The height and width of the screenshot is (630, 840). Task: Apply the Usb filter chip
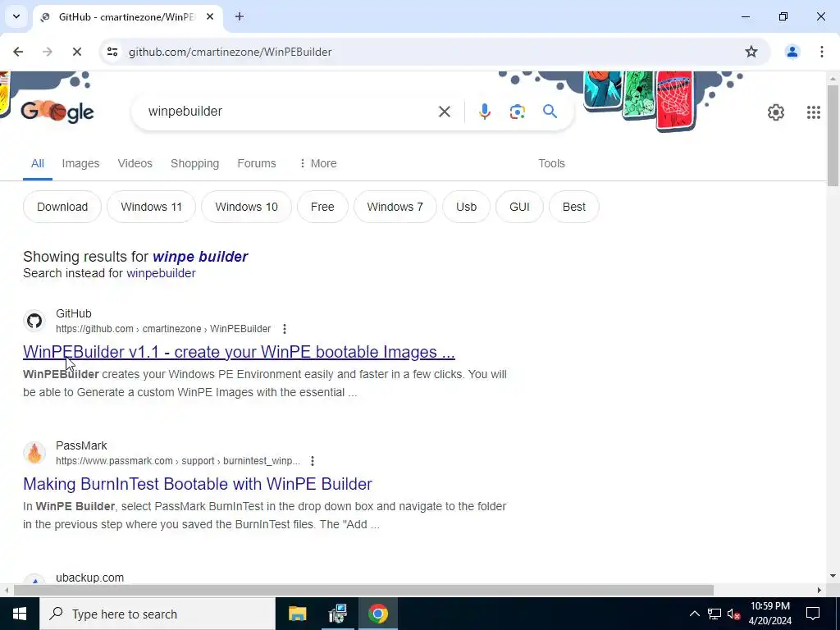[466, 207]
